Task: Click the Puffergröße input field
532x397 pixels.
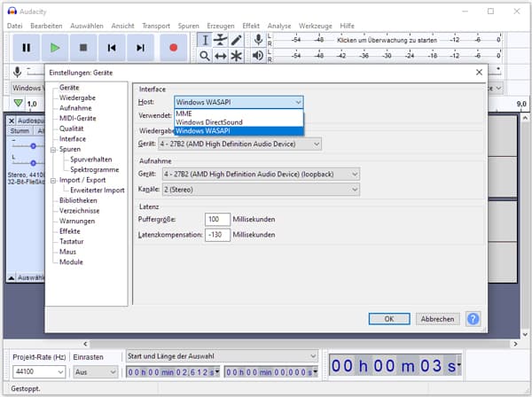Action: [x=217, y=220]
